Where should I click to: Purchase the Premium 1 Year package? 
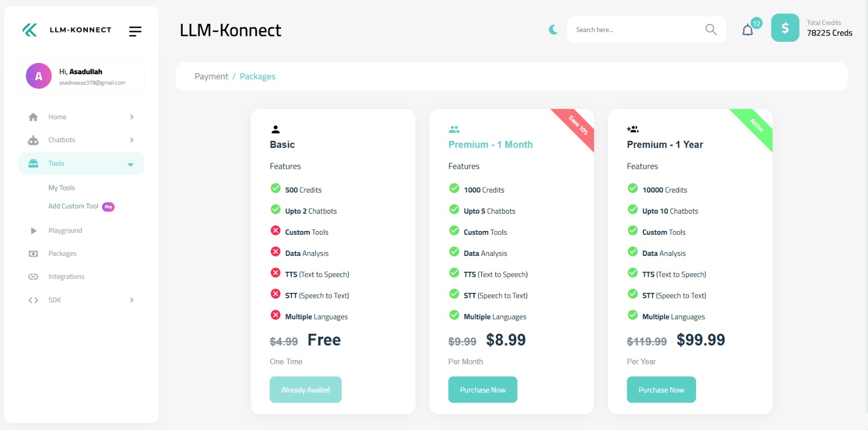pyautogui.click(x=661, y=390)
